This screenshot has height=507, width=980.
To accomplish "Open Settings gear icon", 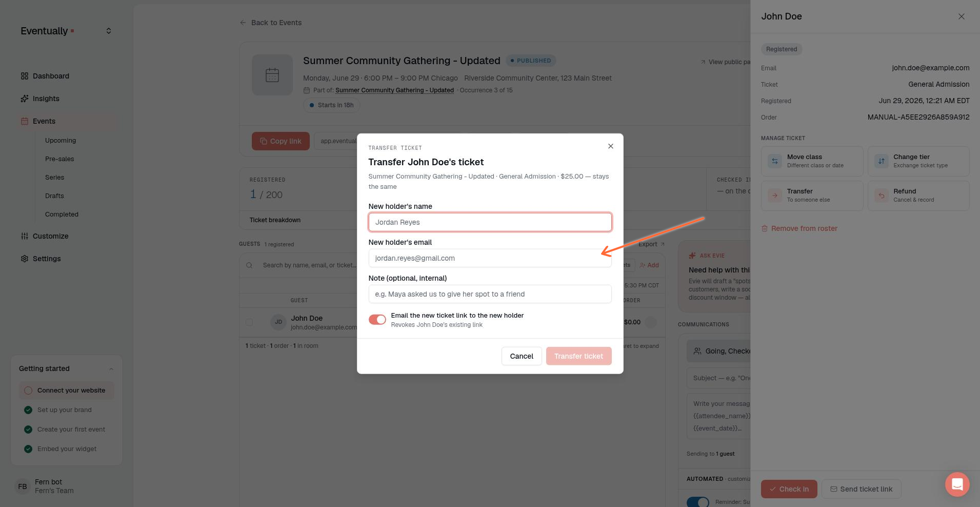I will pos(25,259).
